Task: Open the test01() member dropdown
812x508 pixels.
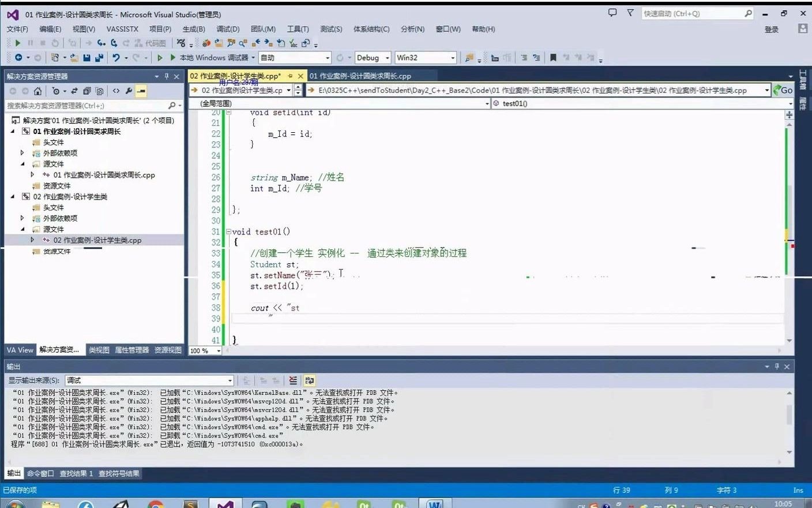Action: [642, 103]
